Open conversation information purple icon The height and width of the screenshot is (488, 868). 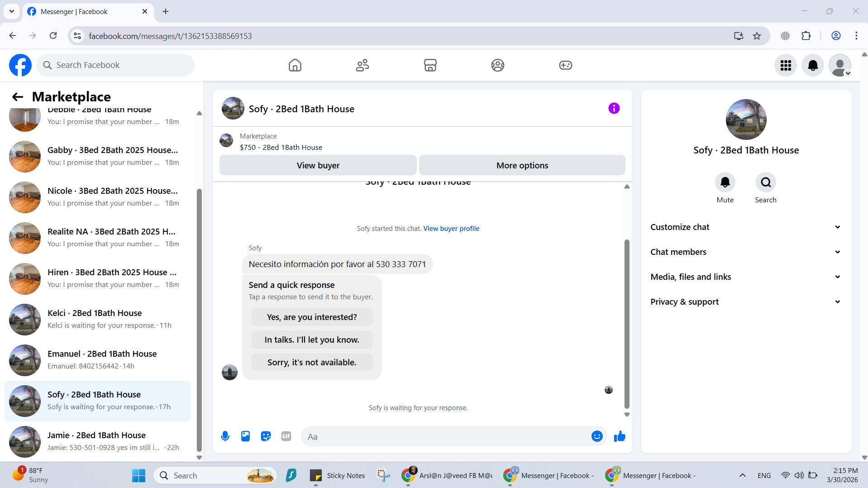click(614, 108)
